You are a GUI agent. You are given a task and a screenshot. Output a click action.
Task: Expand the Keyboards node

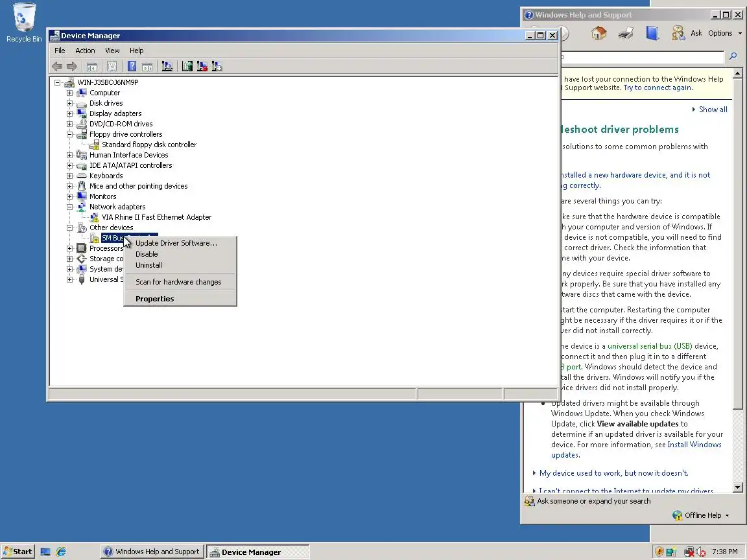coord(69,176)
